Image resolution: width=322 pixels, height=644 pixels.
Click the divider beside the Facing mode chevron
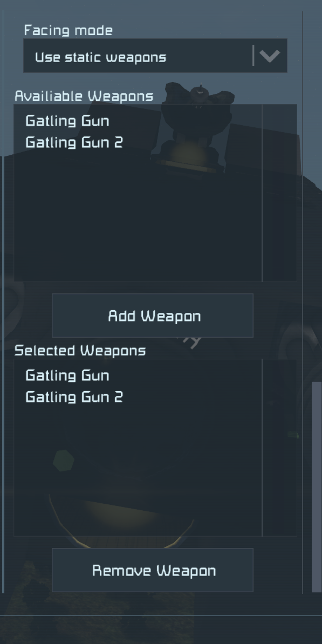(x=254, y=56)
